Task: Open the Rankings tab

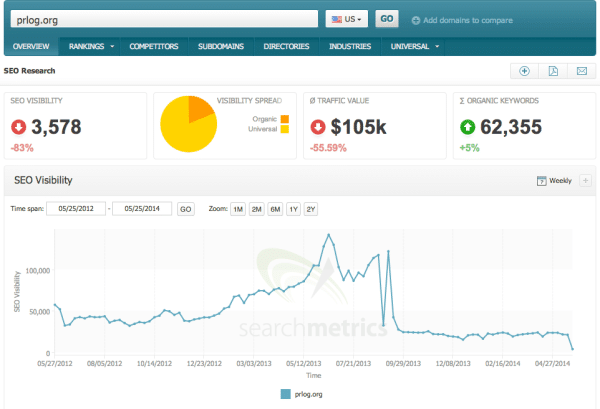Action: click(86, 47)
